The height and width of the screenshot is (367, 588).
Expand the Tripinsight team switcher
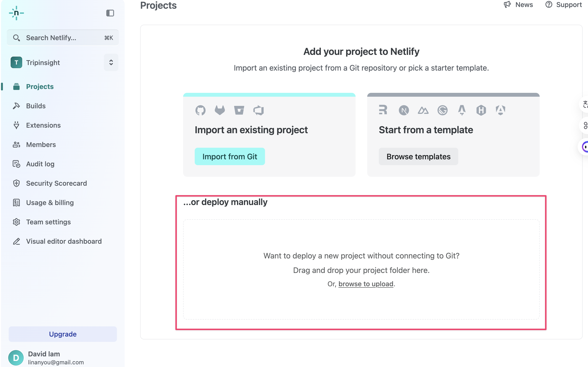coord(111,62)
